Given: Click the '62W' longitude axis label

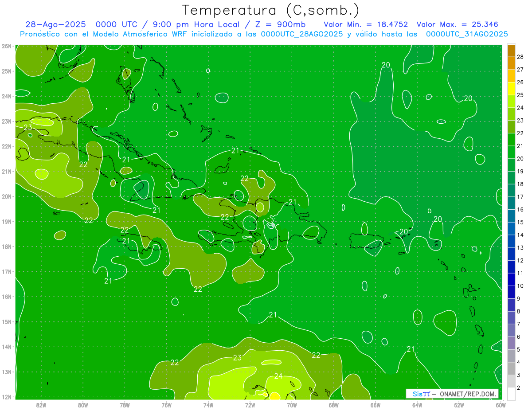Looking at the screenshot, I should (459, 405).
